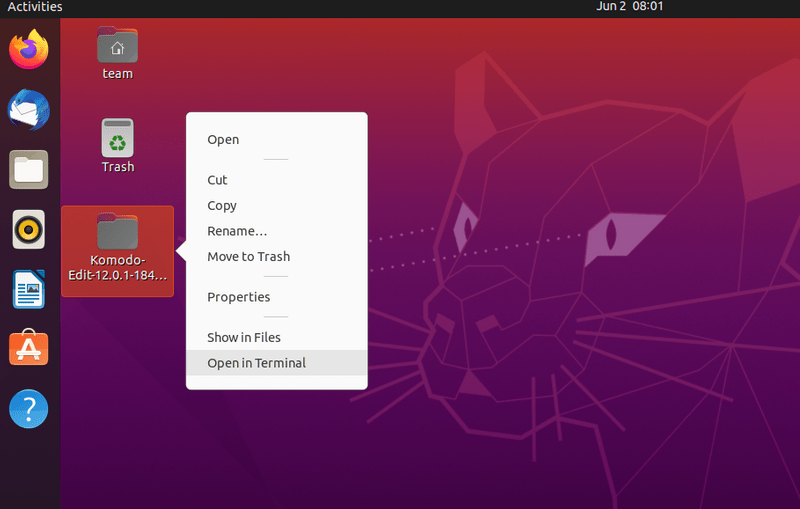The width and height of the screenshot is (800, 509).
Task: Select Open in Terminal menu entry
Action: (277, 363)
